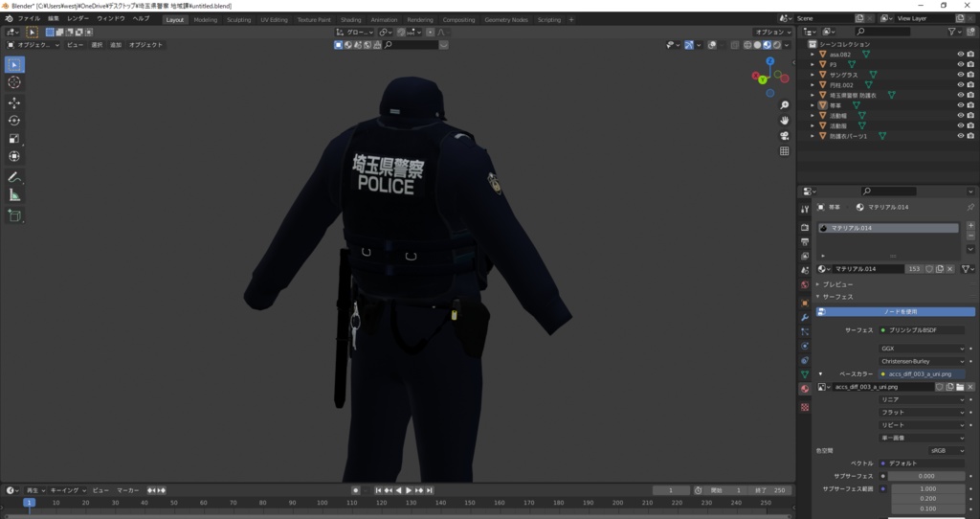Screen dimensions: 980x519
Task: Toggle the fake user shield for マテリアル.014
Action: (929, 269)
